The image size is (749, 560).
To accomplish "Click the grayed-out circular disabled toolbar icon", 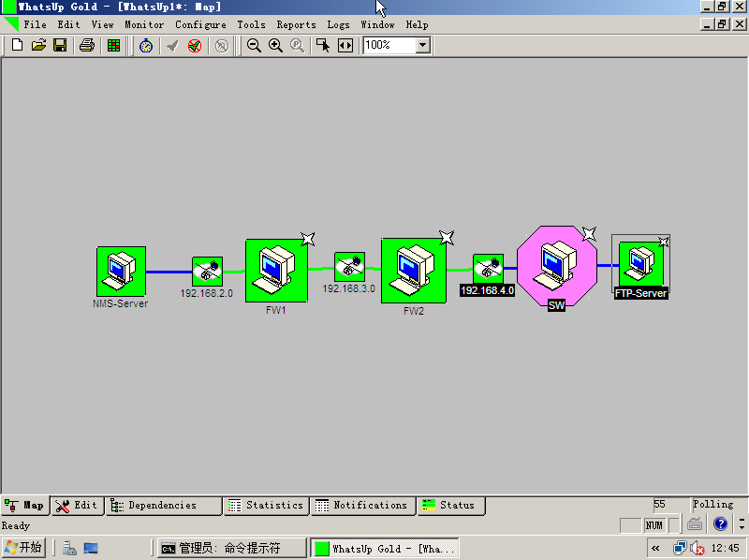I will [222, 46].
